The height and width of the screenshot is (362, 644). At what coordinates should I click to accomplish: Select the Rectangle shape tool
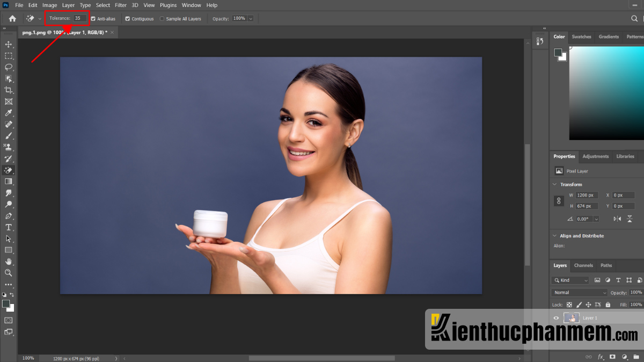pos(9,250)
